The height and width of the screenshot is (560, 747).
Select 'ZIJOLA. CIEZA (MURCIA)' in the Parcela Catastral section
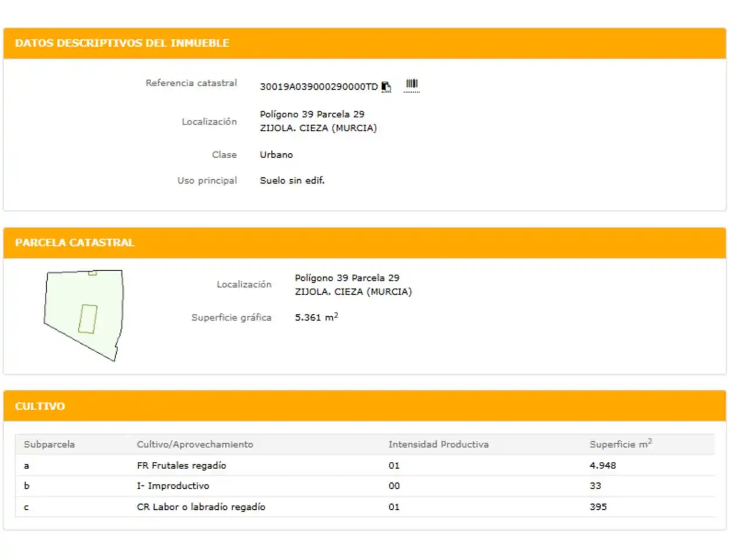353,292
